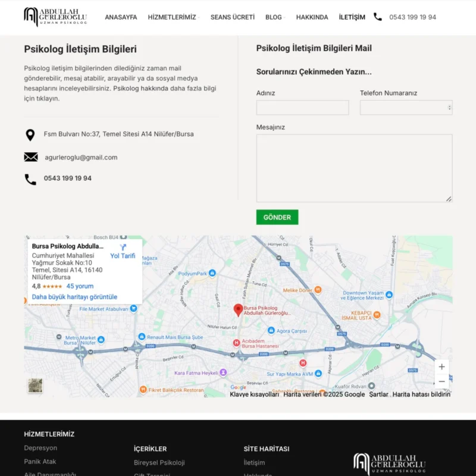The height and width of the screenshot is (476, 476).
Task: Click the Agora Çarşısı shopping marker
Action: (271, 330)
